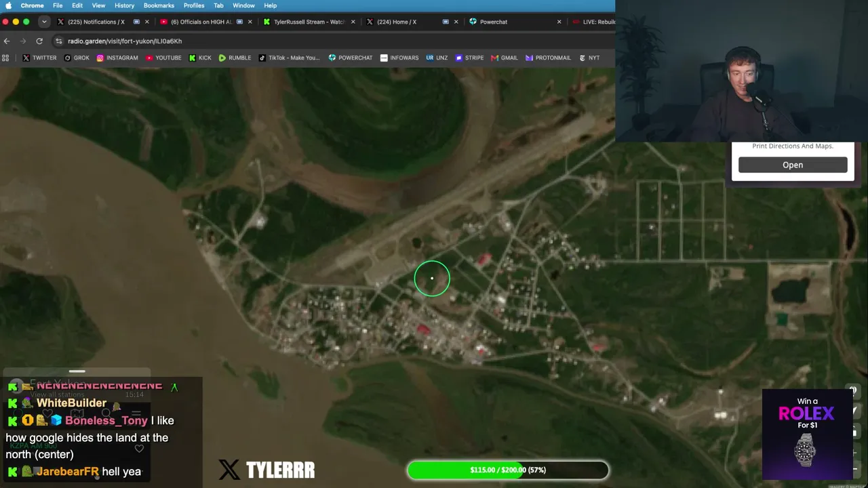Click the Open button in the ad
The height and width of the screenshot is (488, 868).
coord(793,165)
